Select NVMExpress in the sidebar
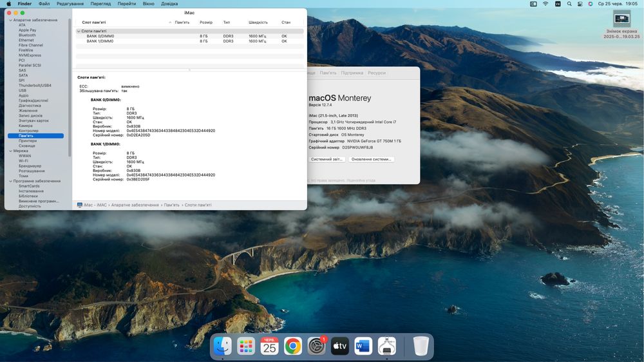Screen dimensions: 644x362 30,55
